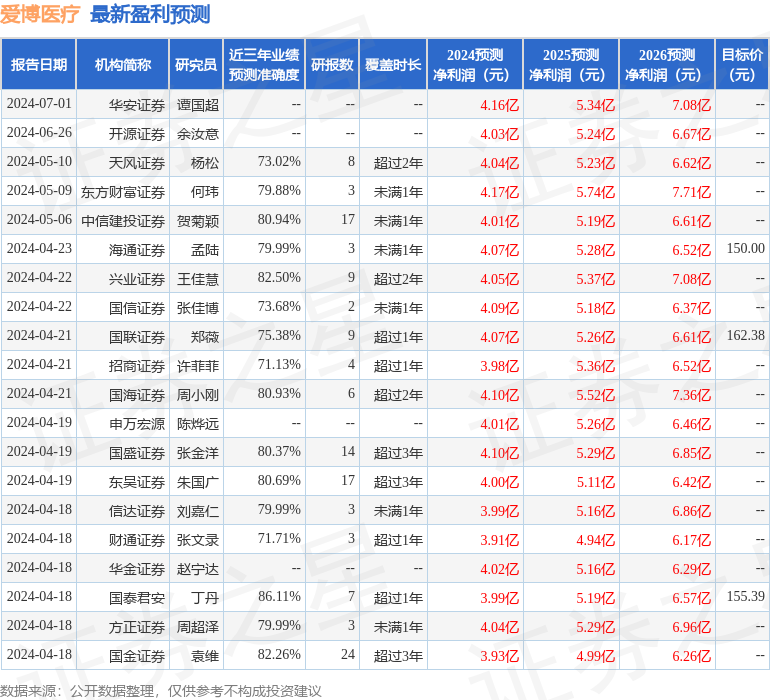Click analyst name 贺菊颖
The height and width of the screenshot is (700, 770).
pyautogui.click(x=198, y=221)
